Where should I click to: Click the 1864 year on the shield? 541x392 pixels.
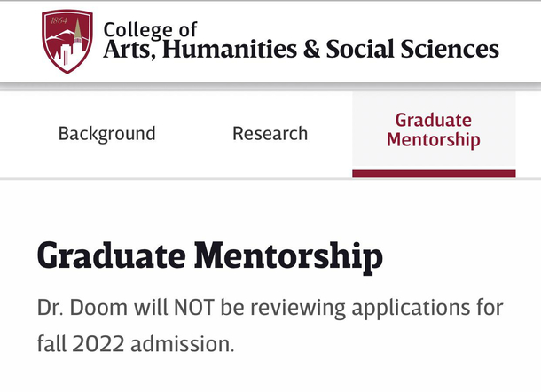(59, 20)
